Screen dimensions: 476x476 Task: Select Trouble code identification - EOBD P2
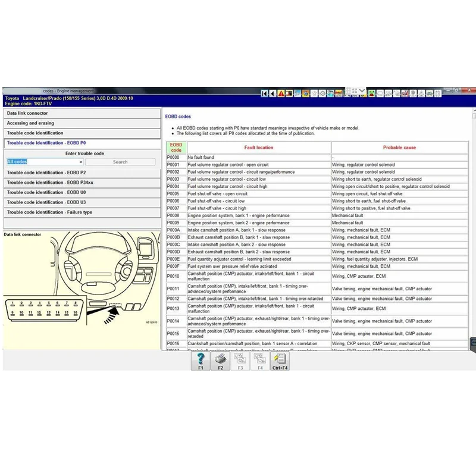[82, 173]
